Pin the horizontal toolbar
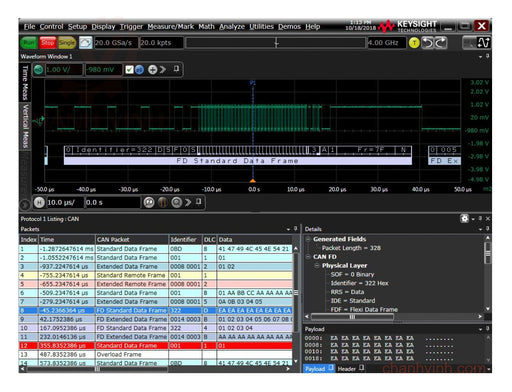The image size is (512, 392). tap(199, 202)
